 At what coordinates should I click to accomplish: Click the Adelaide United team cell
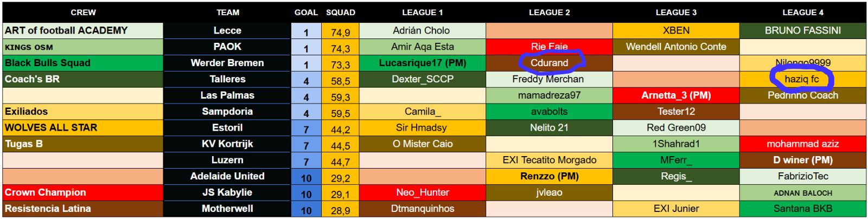227,176
